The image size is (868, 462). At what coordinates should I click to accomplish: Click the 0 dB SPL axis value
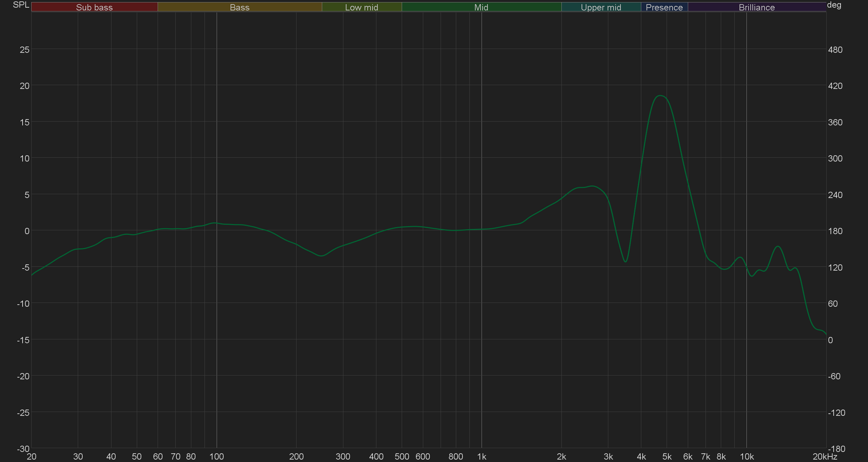click(x=27, y=231)
